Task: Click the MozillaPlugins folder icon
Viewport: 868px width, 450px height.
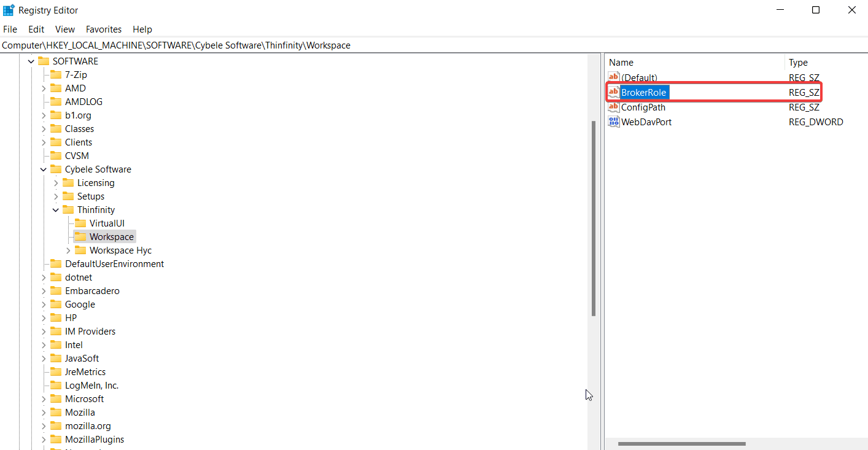Action: click(56, 440)
